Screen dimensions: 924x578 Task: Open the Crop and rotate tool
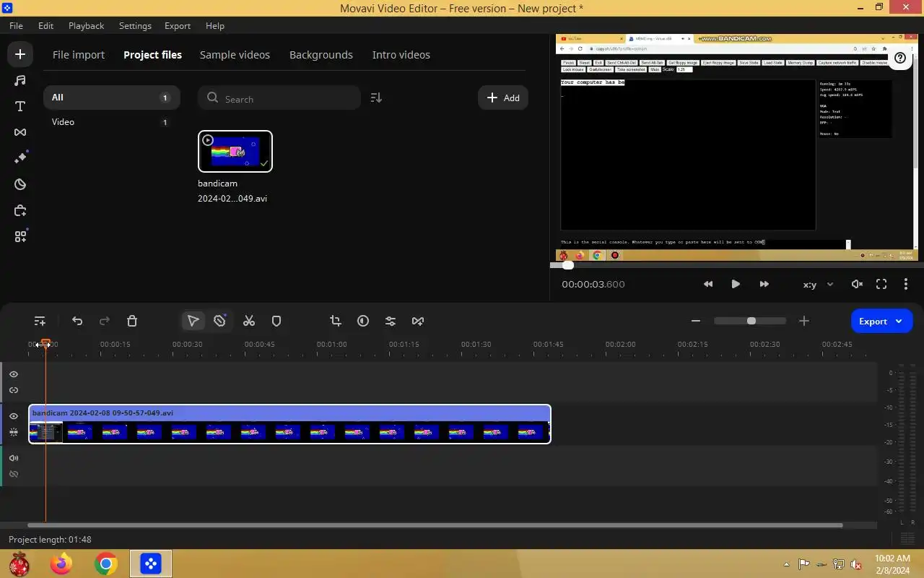[336, 321]
